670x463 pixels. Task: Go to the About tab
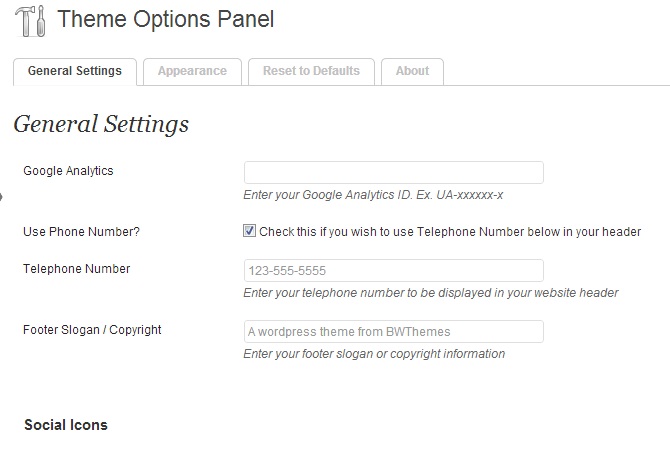click(412, 71)
